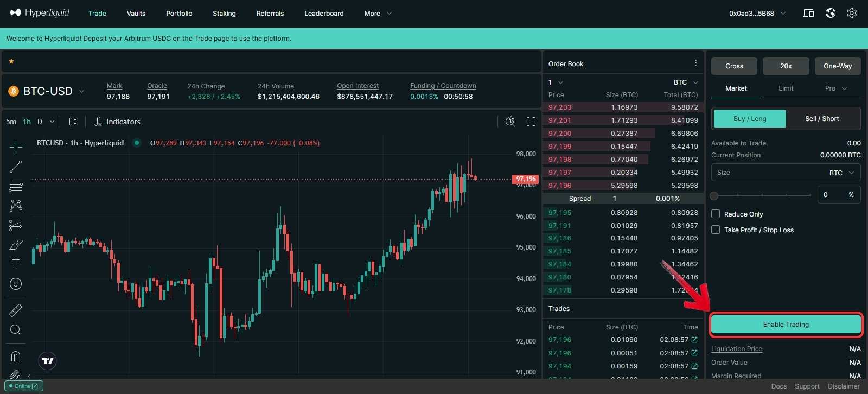Open explorer link for 0.00051 trade
The image size is (868, 394).
(694, 353)
